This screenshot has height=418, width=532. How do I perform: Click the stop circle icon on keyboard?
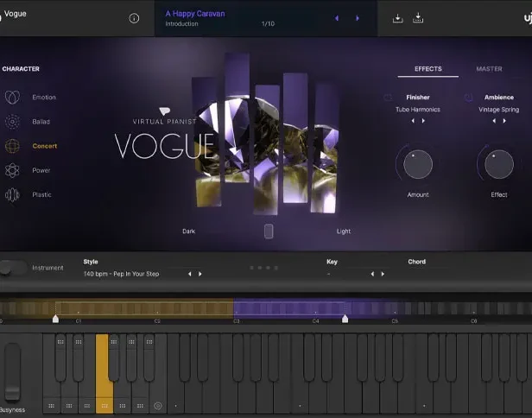click(158, 406)
